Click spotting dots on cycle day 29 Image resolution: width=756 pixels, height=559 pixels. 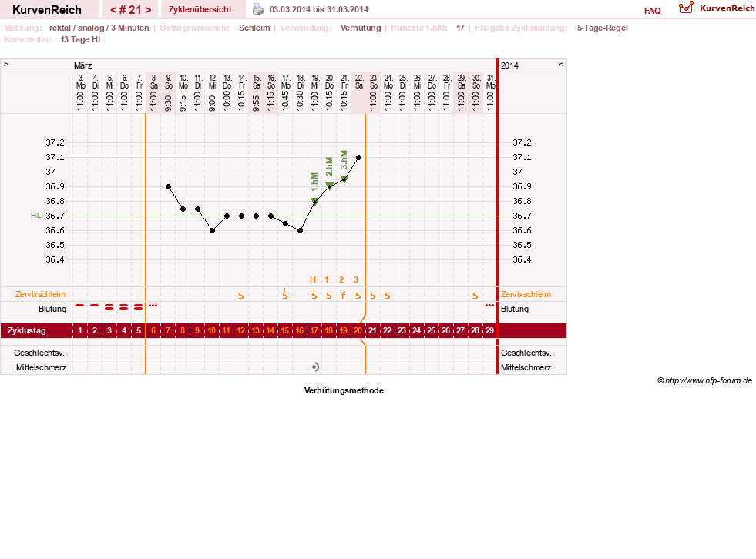click(x=490, y=306)
